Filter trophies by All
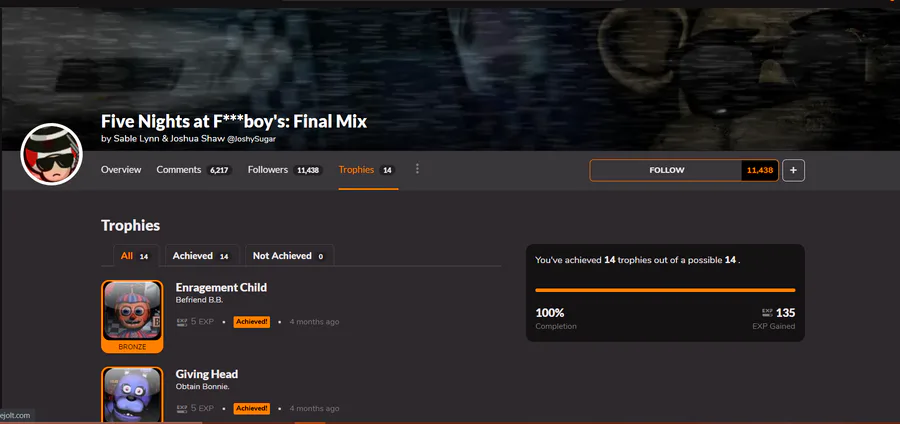The image size is (900, 424). 137,256
